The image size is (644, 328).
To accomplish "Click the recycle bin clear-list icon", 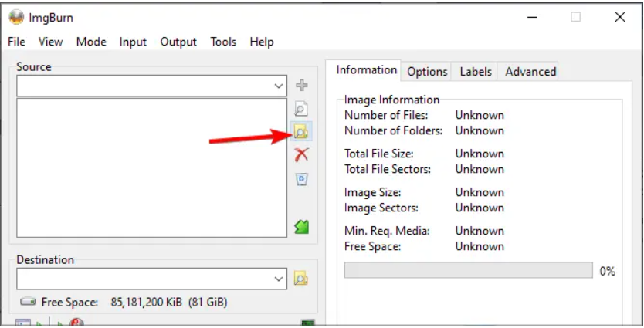I will [301, 179].
